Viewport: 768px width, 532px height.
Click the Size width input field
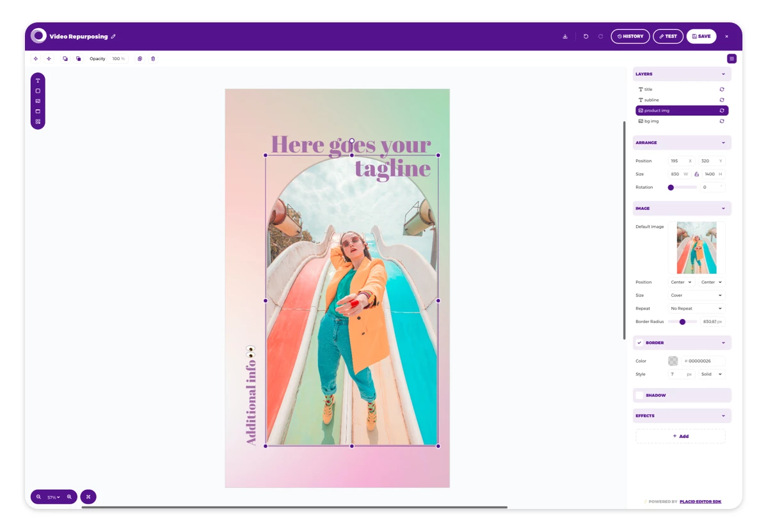coord(680,174)
